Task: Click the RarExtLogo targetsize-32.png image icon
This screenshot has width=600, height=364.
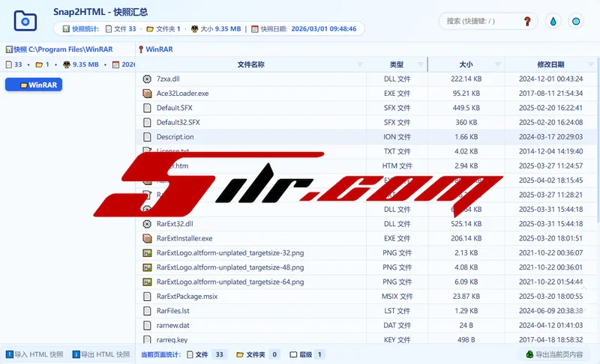Action: [147, 253]
